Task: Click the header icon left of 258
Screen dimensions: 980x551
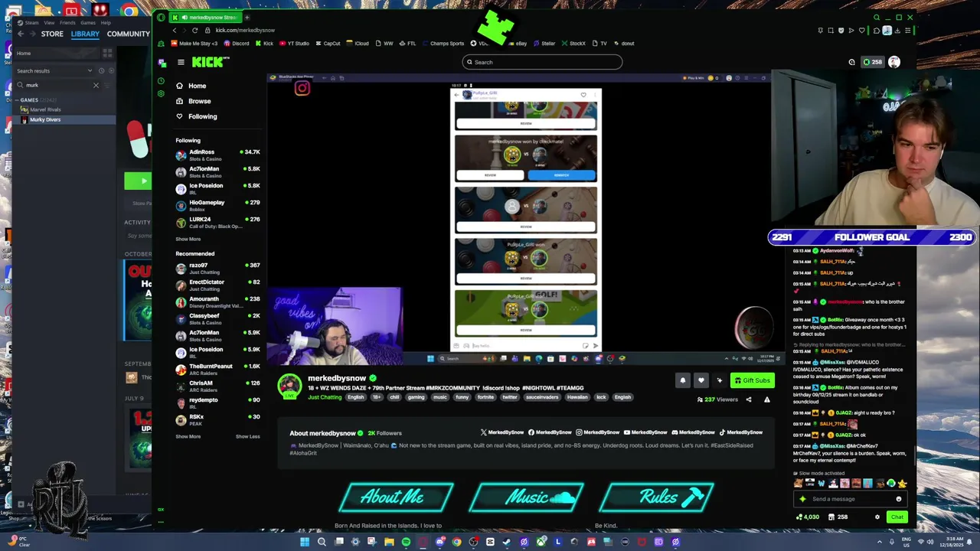Action: pyautogui.click(x=851, y=62)
